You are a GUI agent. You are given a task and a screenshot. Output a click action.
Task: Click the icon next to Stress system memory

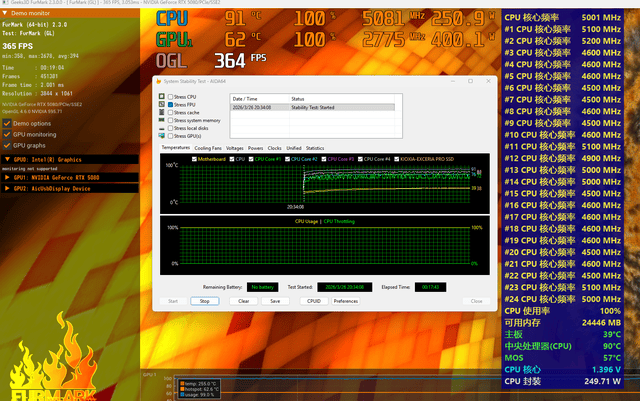point(161,120)
